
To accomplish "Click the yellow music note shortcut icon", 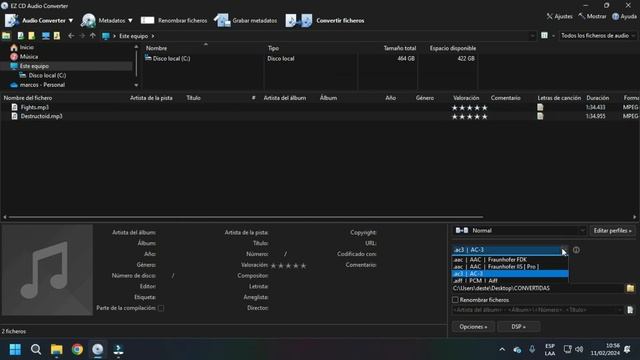I will tap(57, 36).
